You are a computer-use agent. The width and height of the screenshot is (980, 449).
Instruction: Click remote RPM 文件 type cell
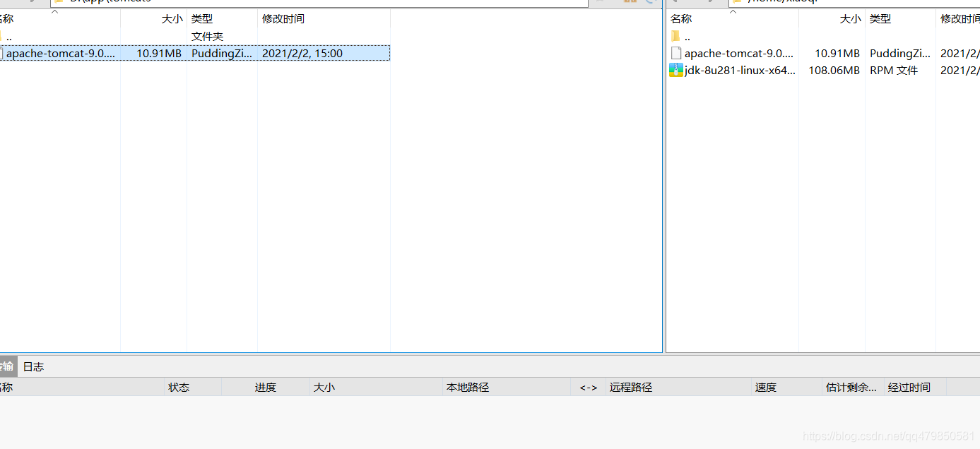pyautogui.click(x=894, y=70)
